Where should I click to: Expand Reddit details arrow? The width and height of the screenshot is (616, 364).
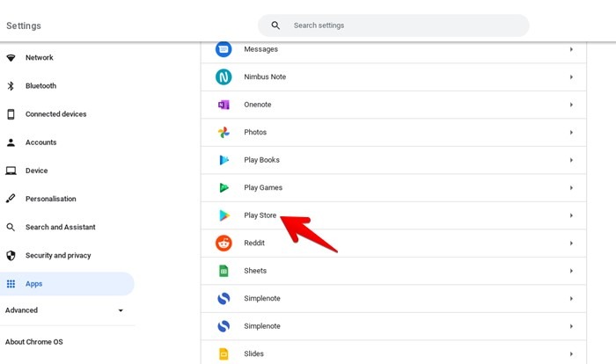[x=571, y=243]
